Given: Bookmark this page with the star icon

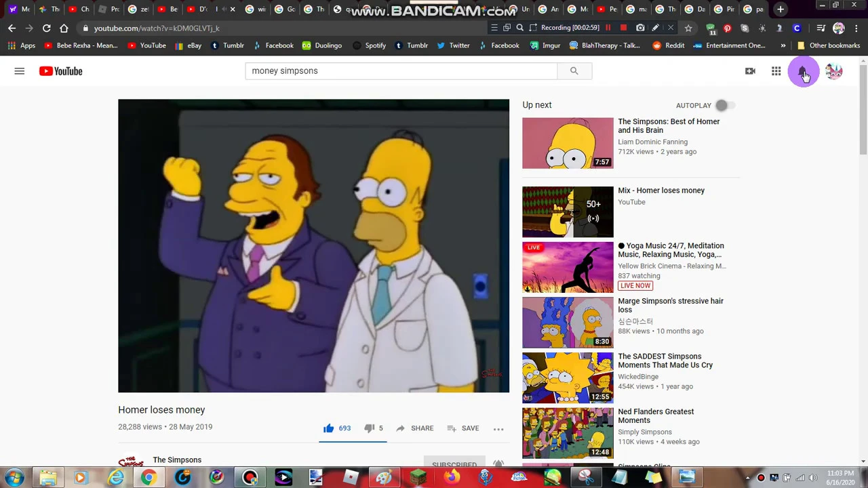Looking at the screenshot, I should pos(688,28).
